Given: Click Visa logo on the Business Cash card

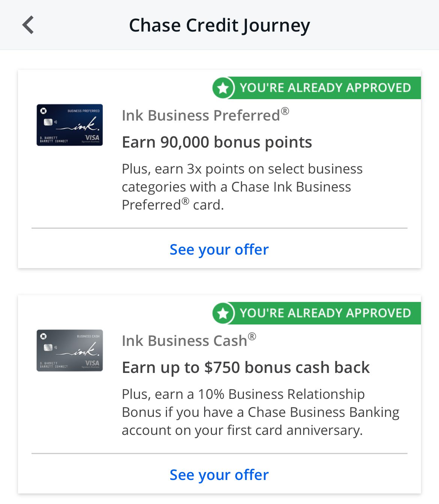Looking at the screenshot, I should point(92,363).
